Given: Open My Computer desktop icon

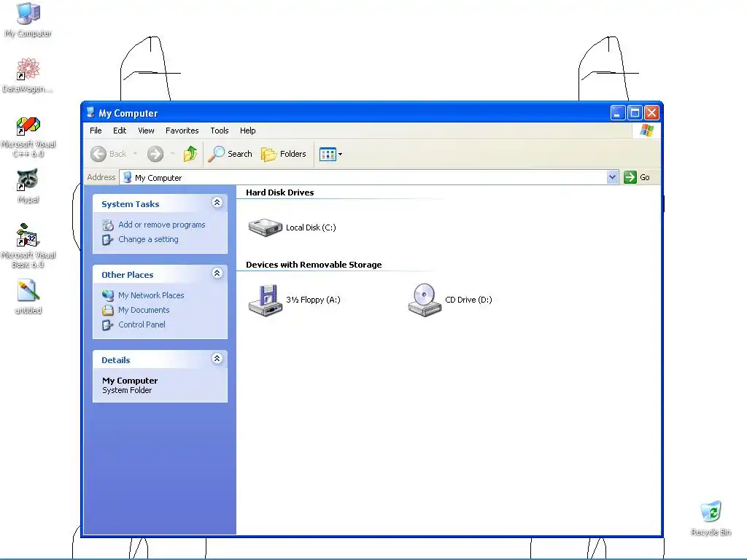Looking at the screenshot, I should point(28,15).
